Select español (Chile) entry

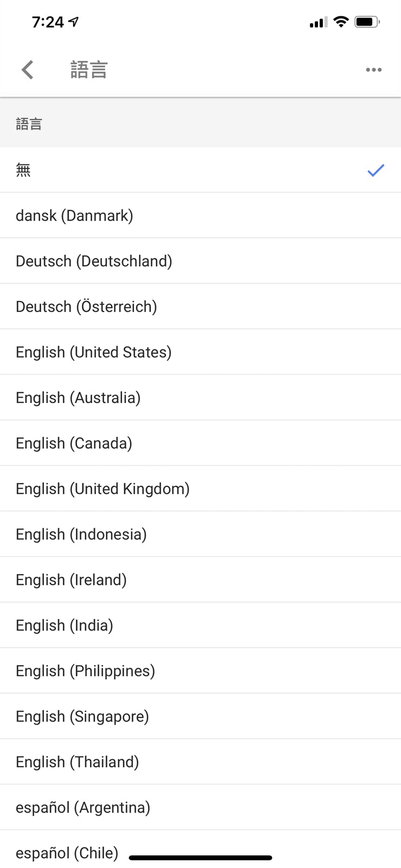tap(67, 853)
